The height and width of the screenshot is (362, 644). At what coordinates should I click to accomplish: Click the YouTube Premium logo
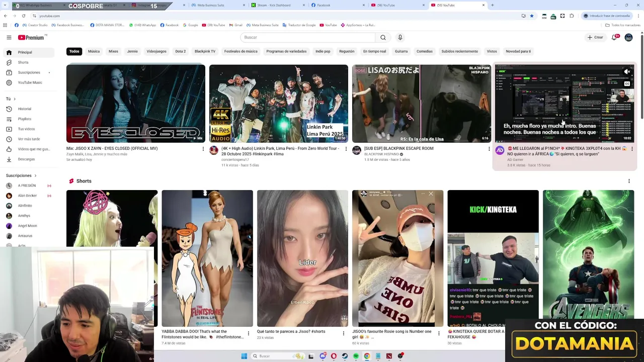(31, 37)
